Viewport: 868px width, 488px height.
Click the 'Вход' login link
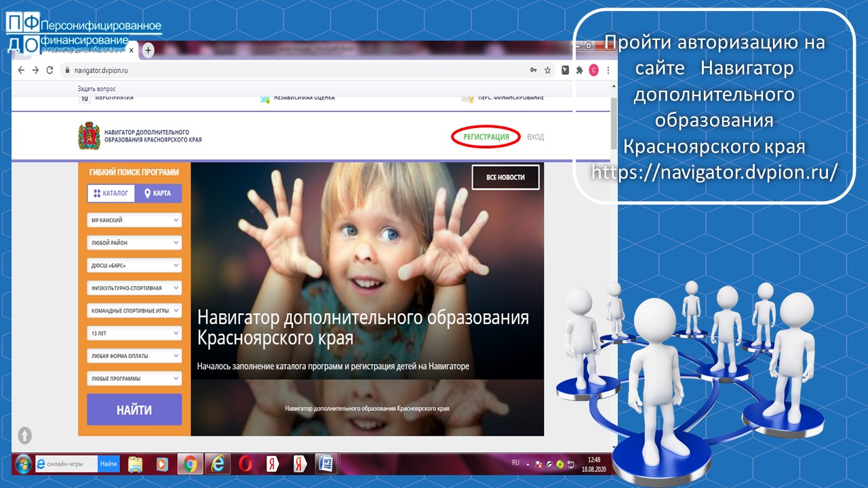(535, 137)
